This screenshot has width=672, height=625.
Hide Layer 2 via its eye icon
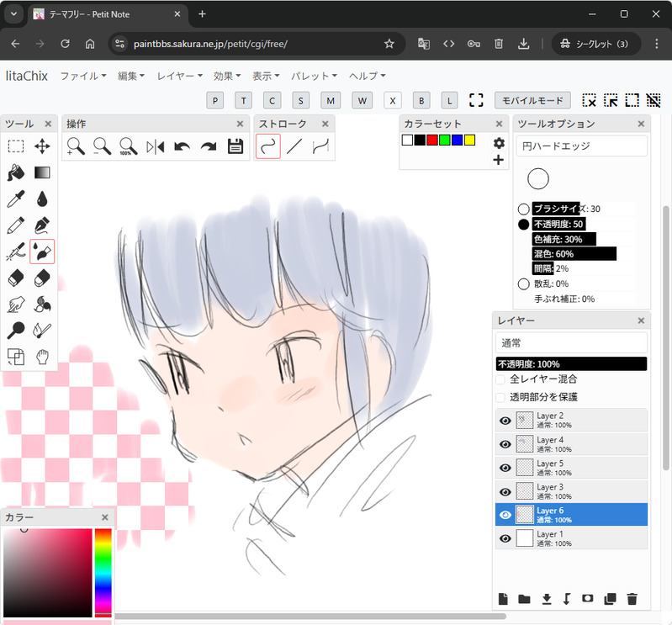505,421
